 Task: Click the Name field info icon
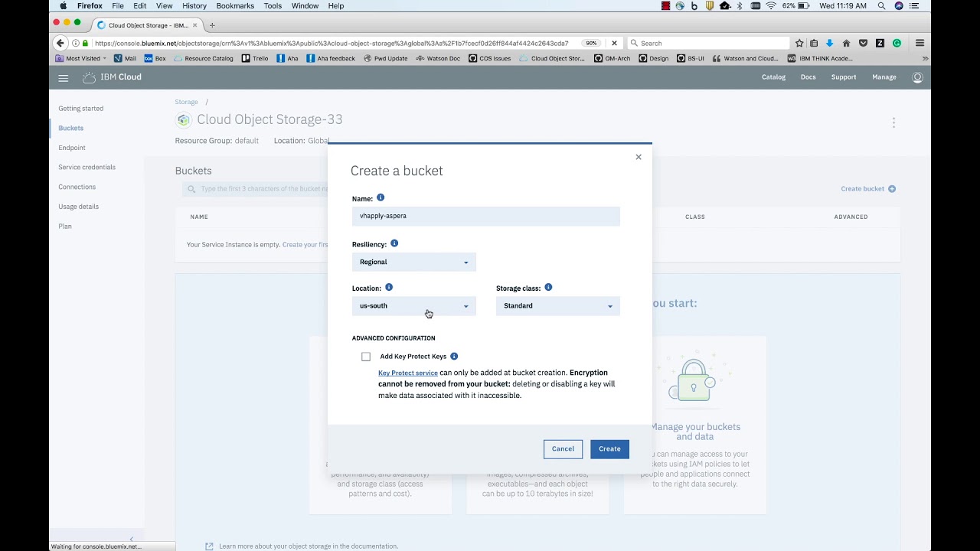tap(381, 197)
